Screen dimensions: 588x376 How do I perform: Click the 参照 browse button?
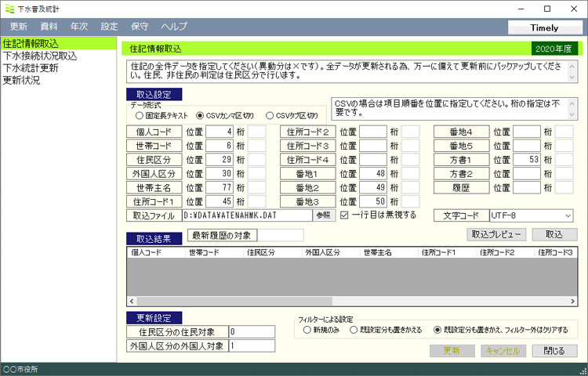[323, 215]
